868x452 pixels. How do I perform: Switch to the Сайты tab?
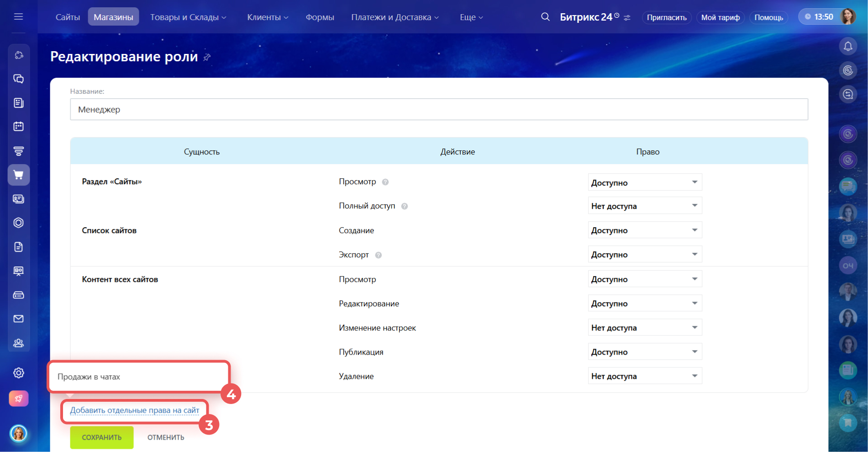[x=68, y=17]
